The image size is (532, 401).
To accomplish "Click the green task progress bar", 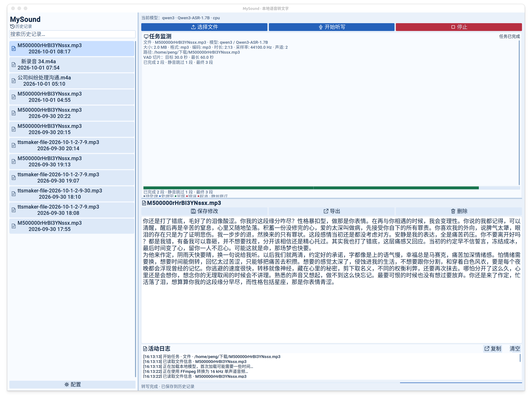I will pyautogui.click(x=331, y=188).
